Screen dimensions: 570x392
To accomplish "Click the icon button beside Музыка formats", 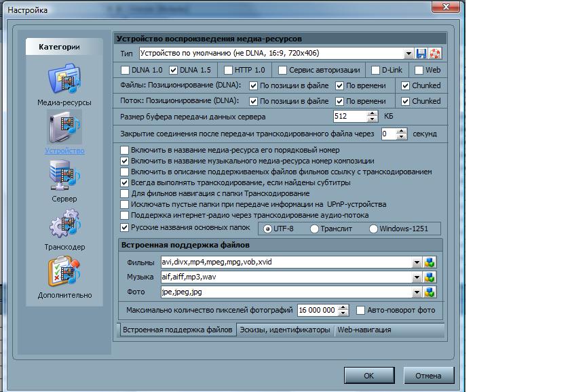I will [x=429, y=277].
